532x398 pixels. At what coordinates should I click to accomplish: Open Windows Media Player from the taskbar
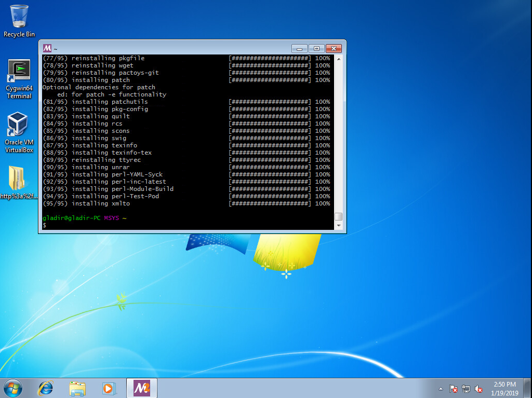(x=109, y=388)
